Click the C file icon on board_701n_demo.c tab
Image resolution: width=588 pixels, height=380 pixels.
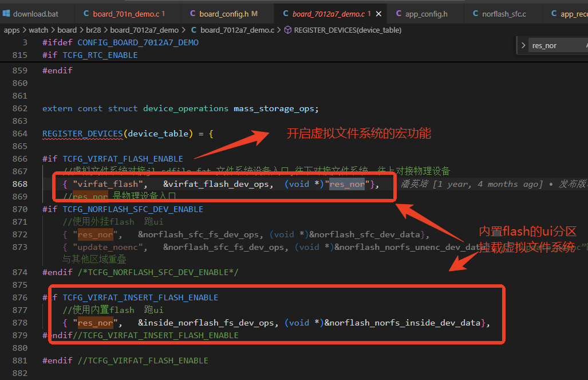coord(86,14)
